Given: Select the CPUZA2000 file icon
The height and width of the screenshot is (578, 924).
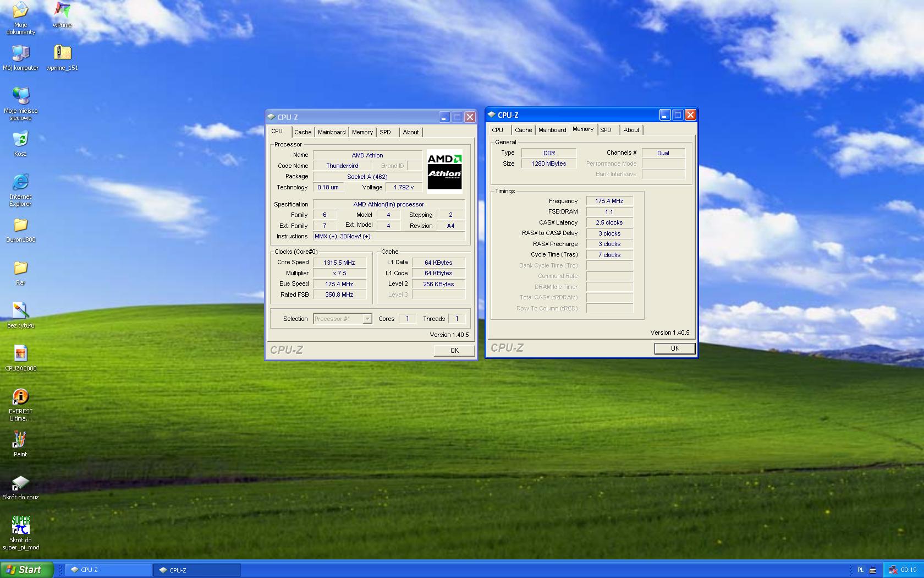Looking at the screenshot, I should [20, 358].
